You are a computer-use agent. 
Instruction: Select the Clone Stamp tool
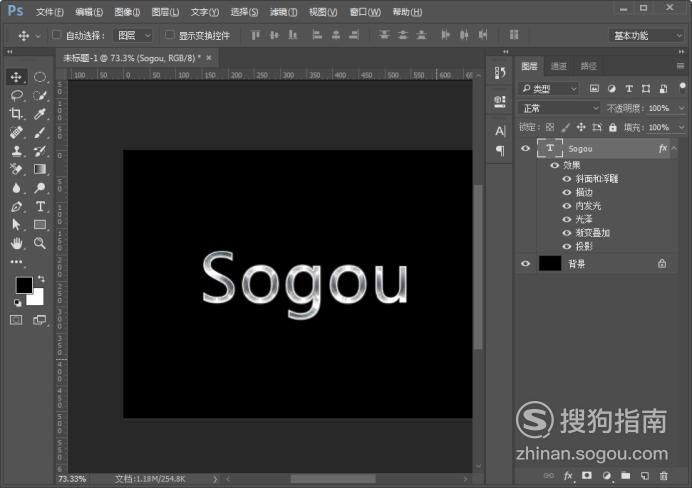click(x=16, y=151)
